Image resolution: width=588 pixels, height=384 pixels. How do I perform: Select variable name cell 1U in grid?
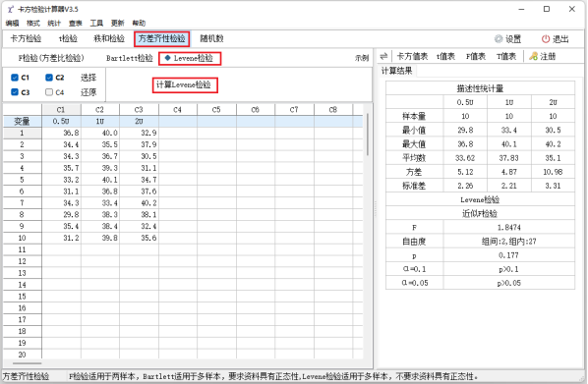point(99,121)
